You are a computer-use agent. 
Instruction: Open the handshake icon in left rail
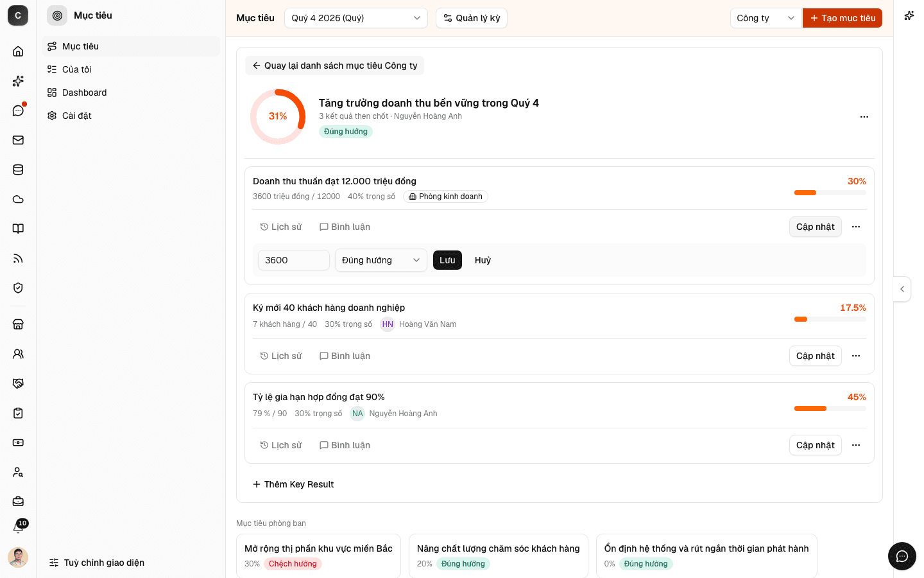(x=18, y=383)
